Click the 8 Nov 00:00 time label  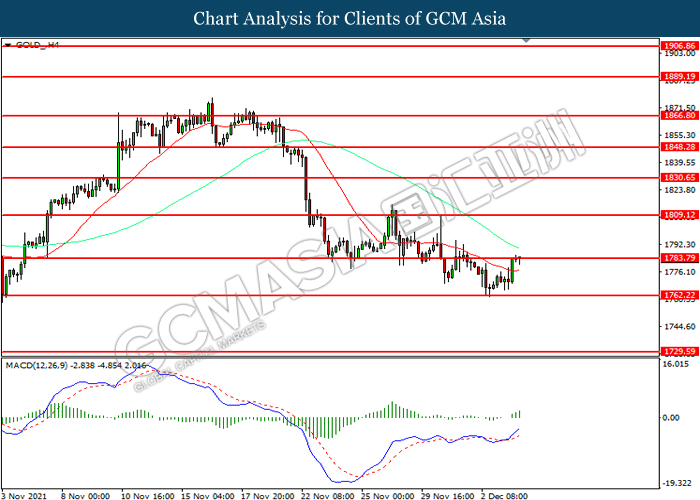[x=86, y=496]
